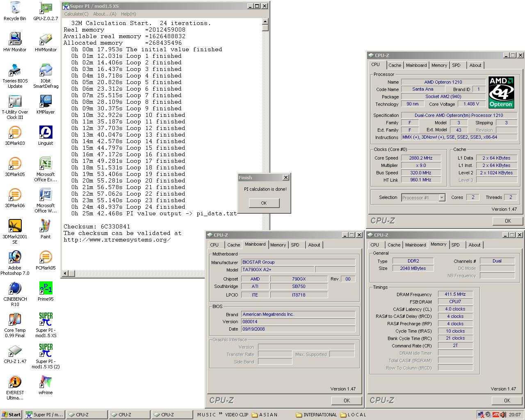Open Adobe Photoshop 7.0 shortcut

(x=15, y=263)
